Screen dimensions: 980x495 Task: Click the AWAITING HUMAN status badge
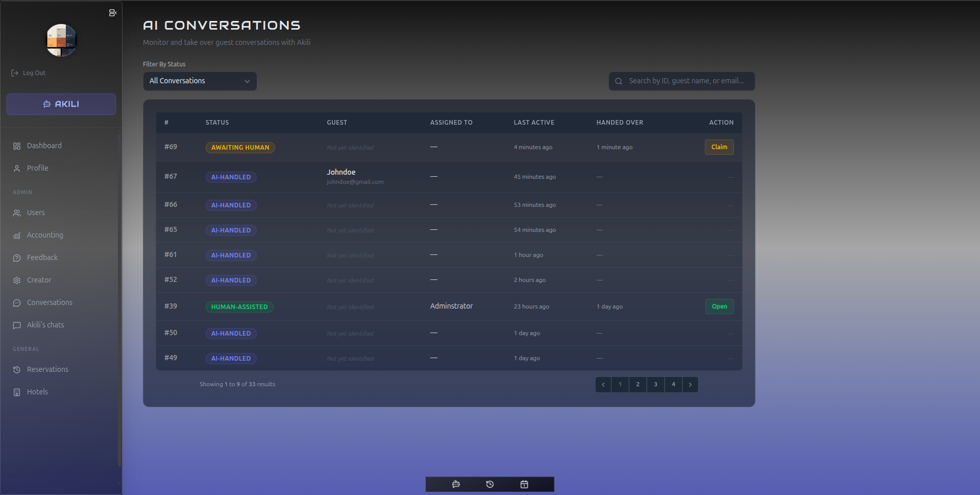click(x=240, y=148)
